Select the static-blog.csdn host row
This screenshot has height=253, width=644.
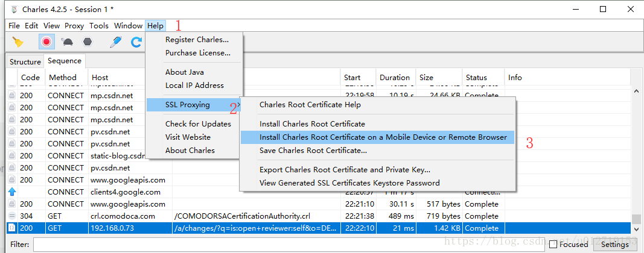[x=118, y=156]
